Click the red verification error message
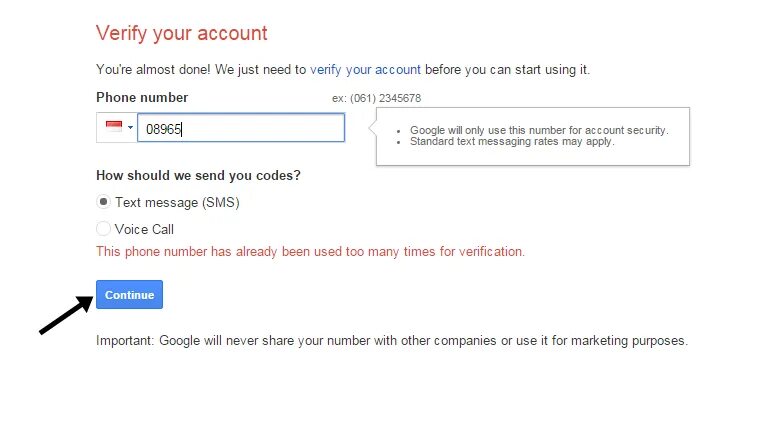The height and width of the screenshot is (428, 769). 310,252
